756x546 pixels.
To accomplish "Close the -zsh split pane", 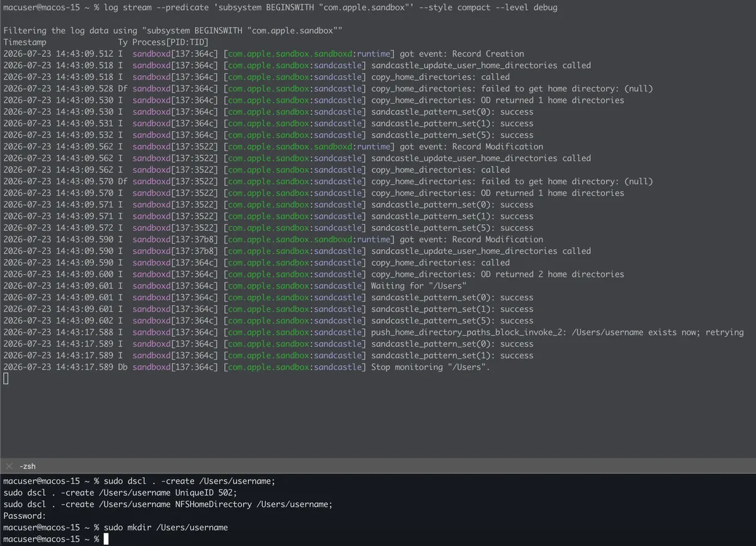I will tap(9, 466).
